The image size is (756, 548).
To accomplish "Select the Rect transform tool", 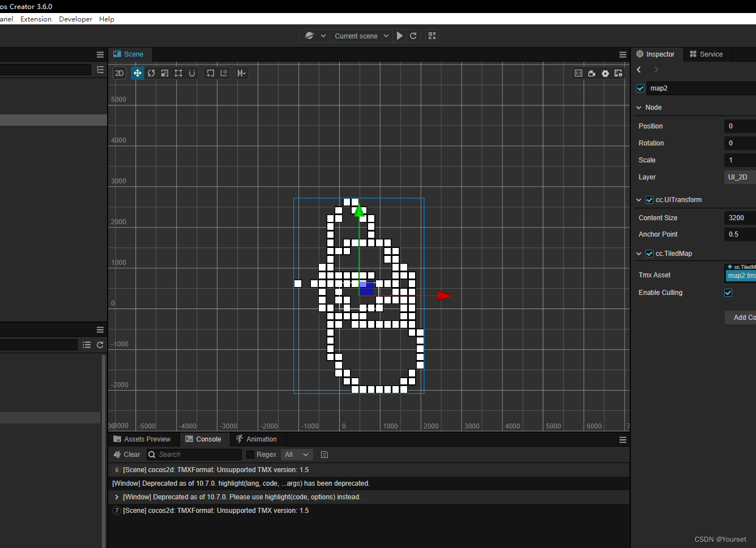I will point(178,73).
